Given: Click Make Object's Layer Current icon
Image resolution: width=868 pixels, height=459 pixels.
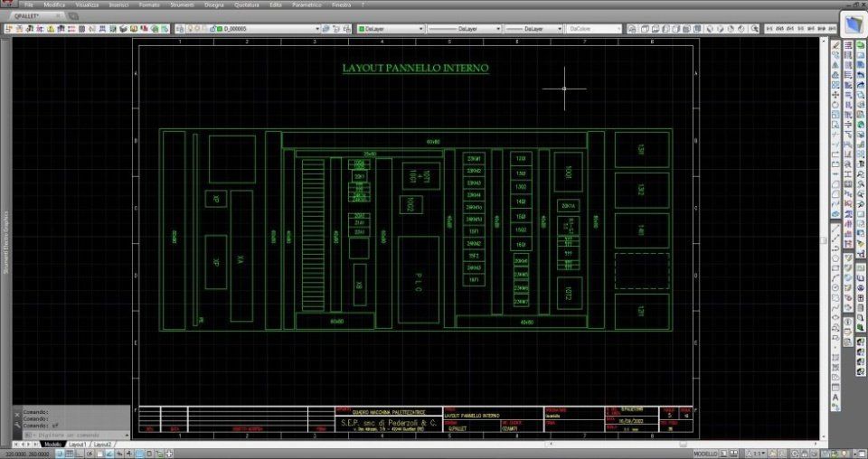Looking at the screenshot, I should click(326, 29).
